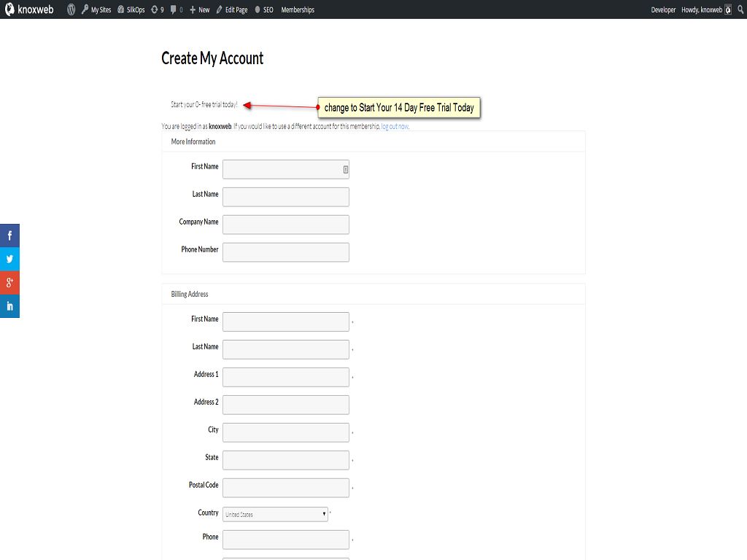Click the billing City input field
Image resolution: width=747 pixels, height=560 pixels.
point(286,432)
